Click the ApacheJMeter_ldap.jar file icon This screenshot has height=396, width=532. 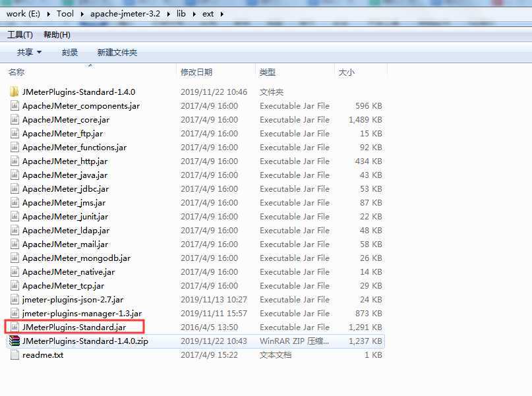(x=15, y=231)
